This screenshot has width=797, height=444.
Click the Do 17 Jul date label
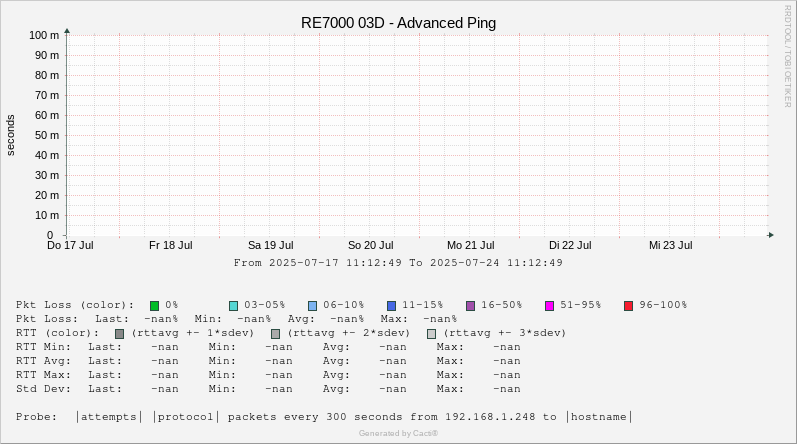(70, 245)
